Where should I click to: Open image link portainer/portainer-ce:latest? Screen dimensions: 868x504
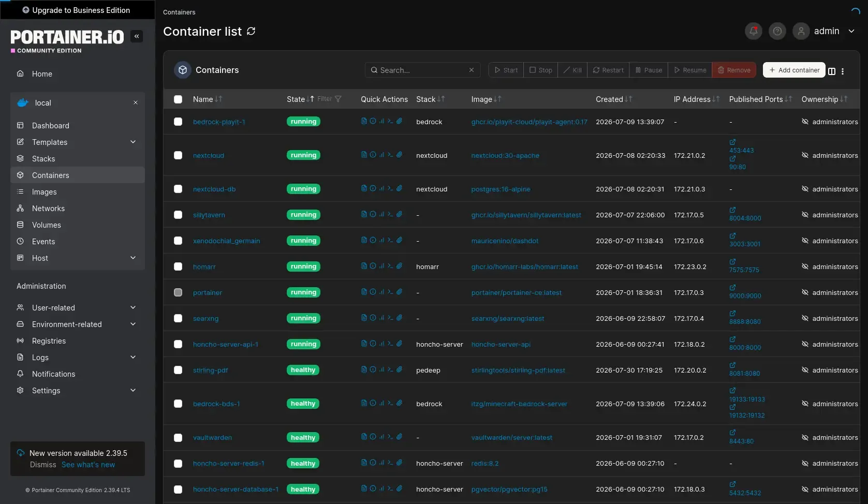[516, 292]
